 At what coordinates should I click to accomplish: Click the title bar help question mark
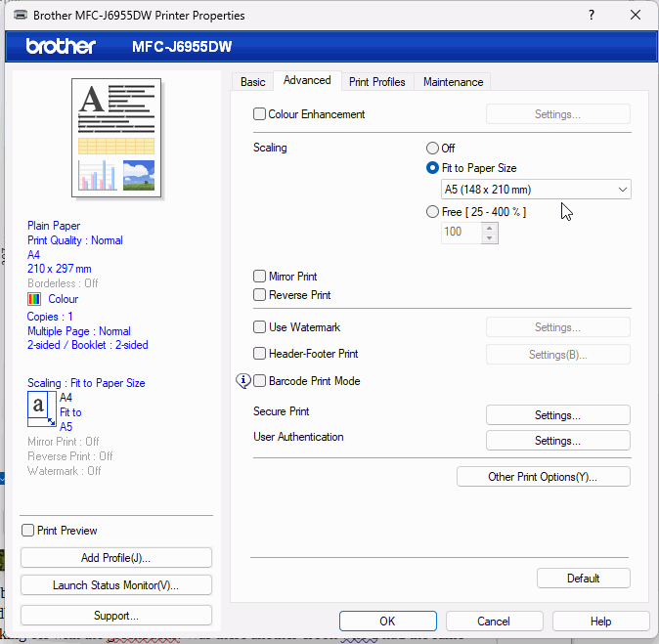pos(592,16)
